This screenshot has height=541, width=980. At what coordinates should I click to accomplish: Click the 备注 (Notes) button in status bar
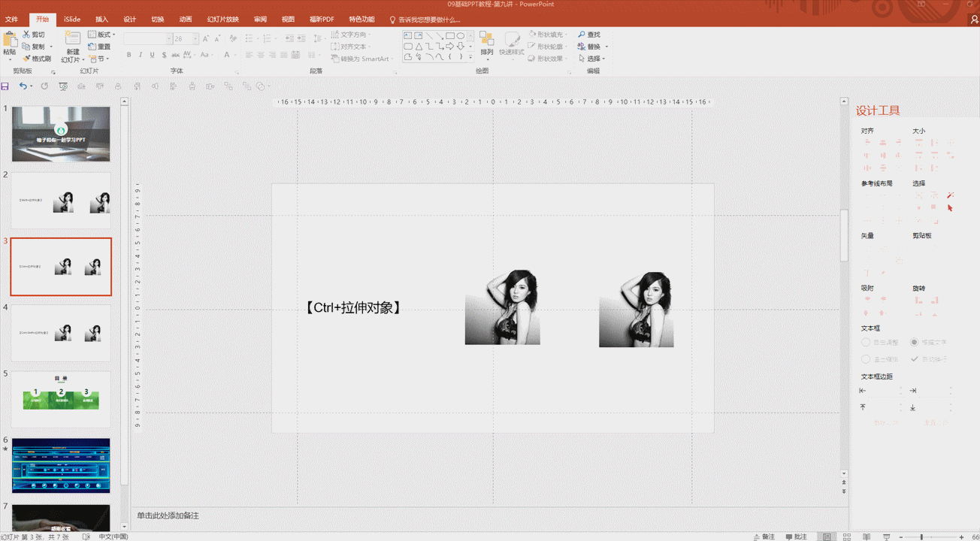pos(764,536)
